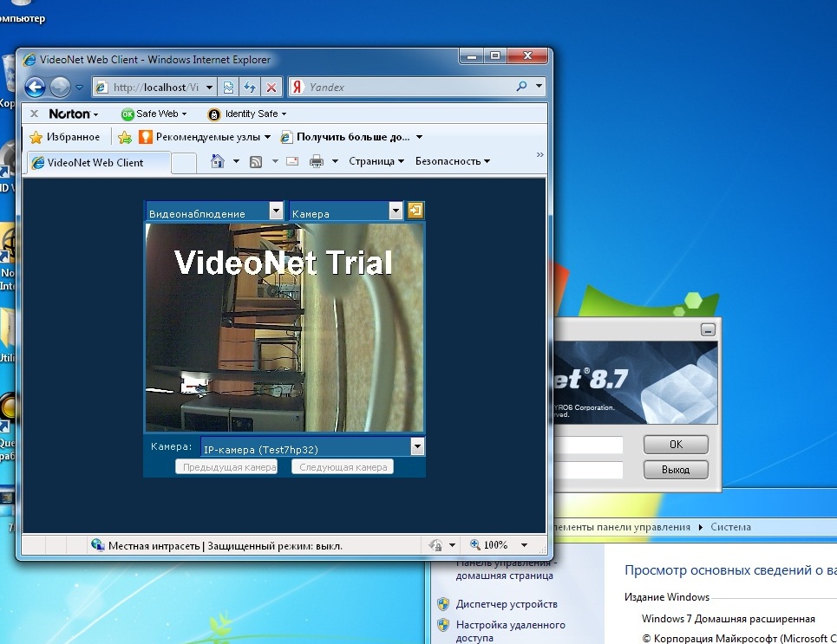Click the Read mail envelope icon

[x=292, y=161]
